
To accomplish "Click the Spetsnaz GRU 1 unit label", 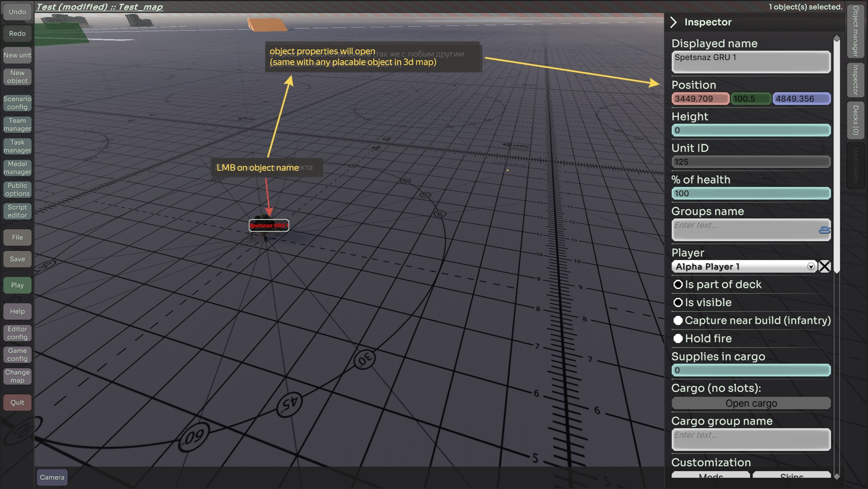I will [269, 225].
